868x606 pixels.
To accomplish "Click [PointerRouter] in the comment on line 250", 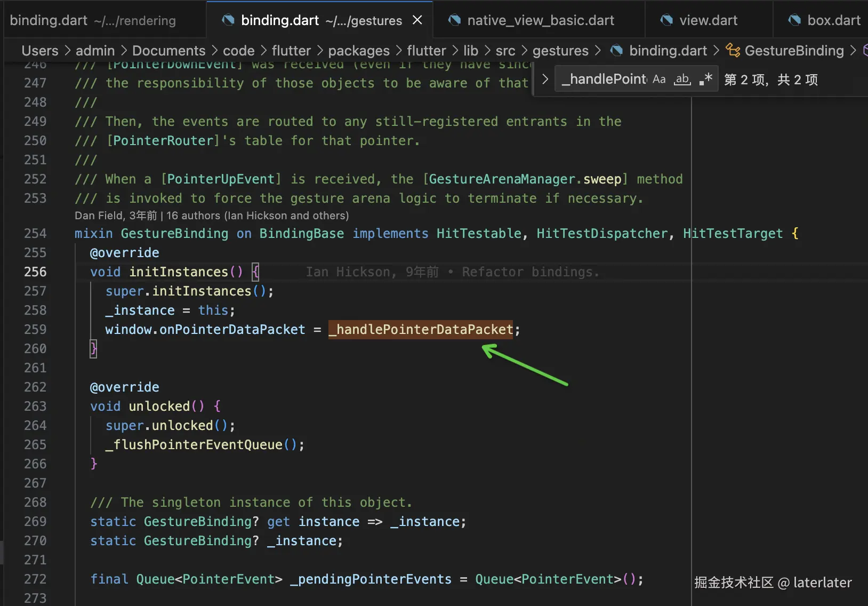I will 163,141.
